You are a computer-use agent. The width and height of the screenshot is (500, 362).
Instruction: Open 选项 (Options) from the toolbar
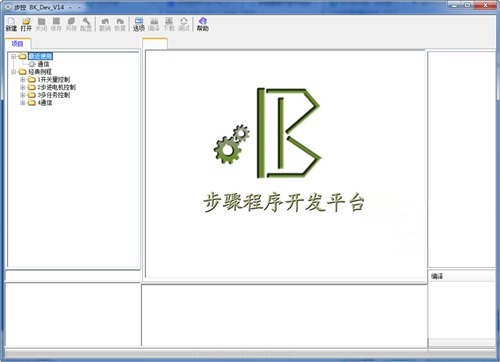tap(139, 24)
